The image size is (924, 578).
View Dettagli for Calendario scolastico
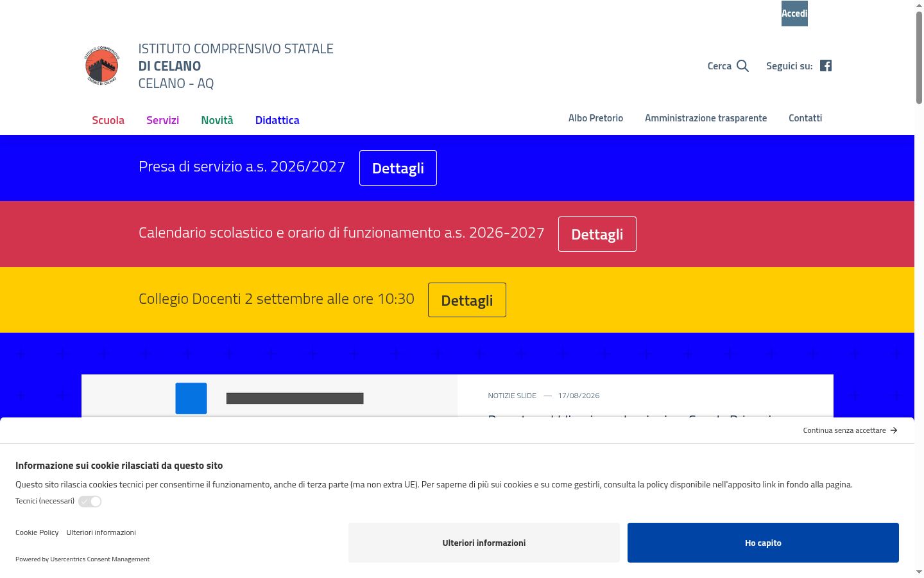click(597, 234)
